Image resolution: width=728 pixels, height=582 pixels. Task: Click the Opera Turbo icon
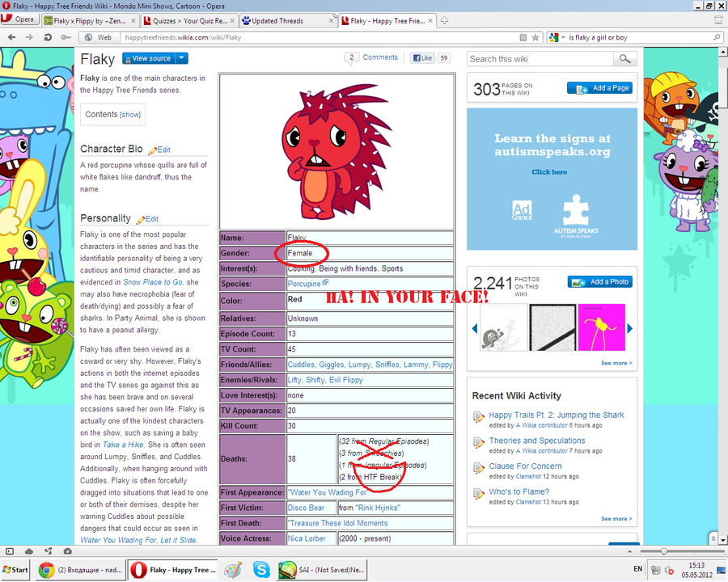click(x=68, y=551)
